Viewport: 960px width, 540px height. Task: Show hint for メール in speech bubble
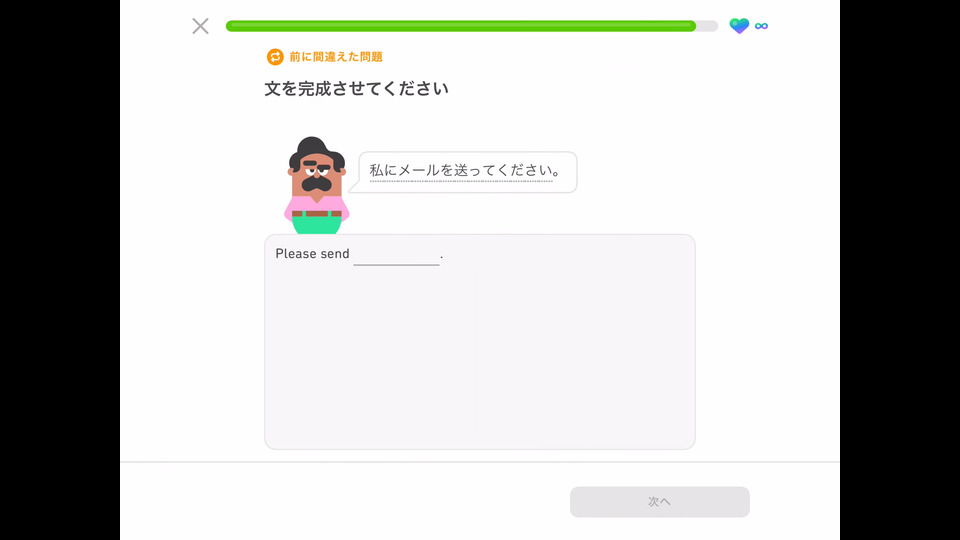[x=418, y=170]
